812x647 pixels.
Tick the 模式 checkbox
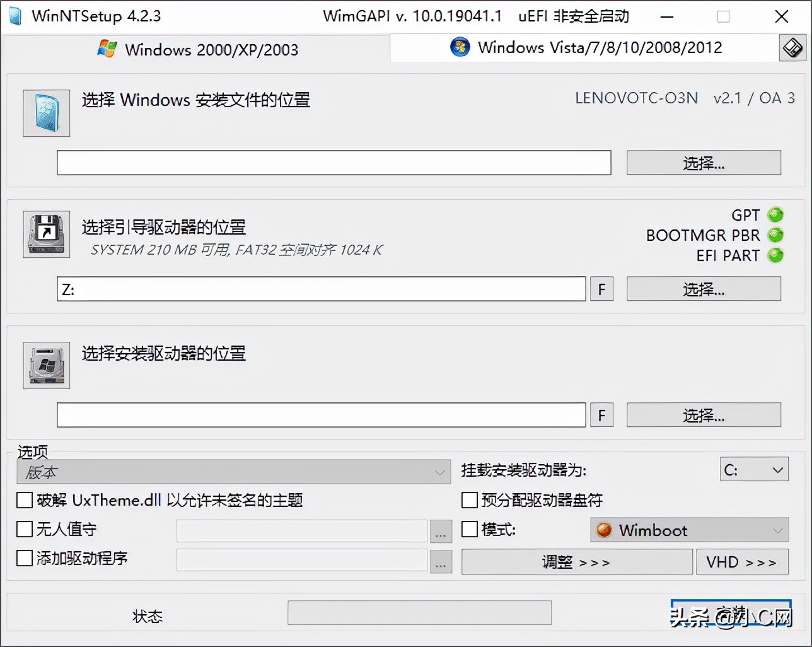[x=470, y=529]
